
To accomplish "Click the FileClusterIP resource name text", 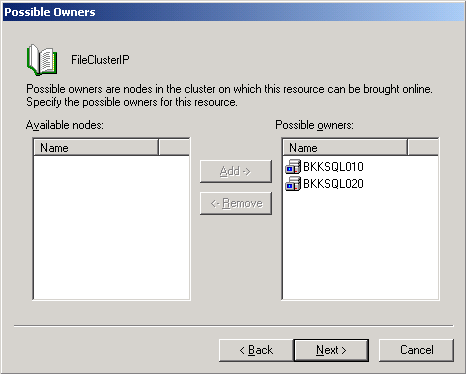I will [x=100, y=60].
